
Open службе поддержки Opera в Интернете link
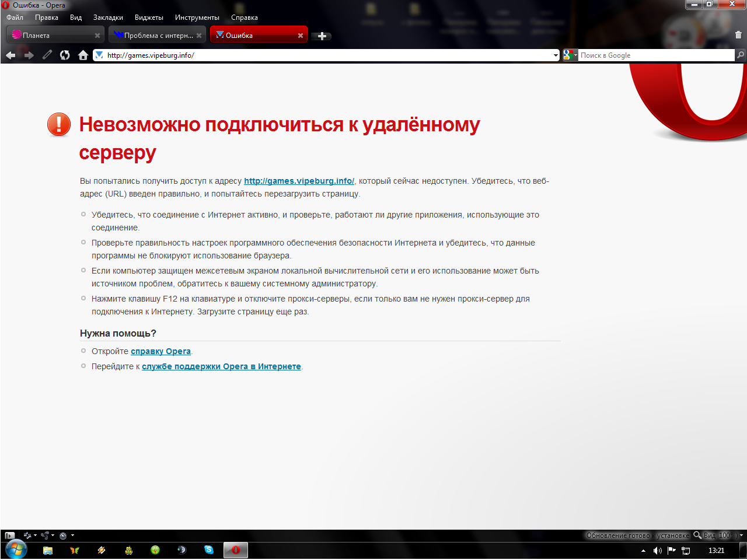point(221,366)
